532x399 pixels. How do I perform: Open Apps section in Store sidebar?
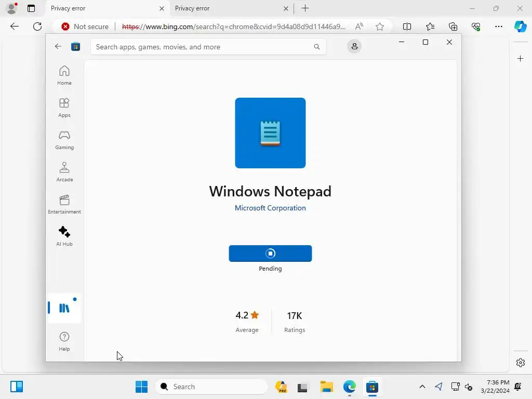64,108
